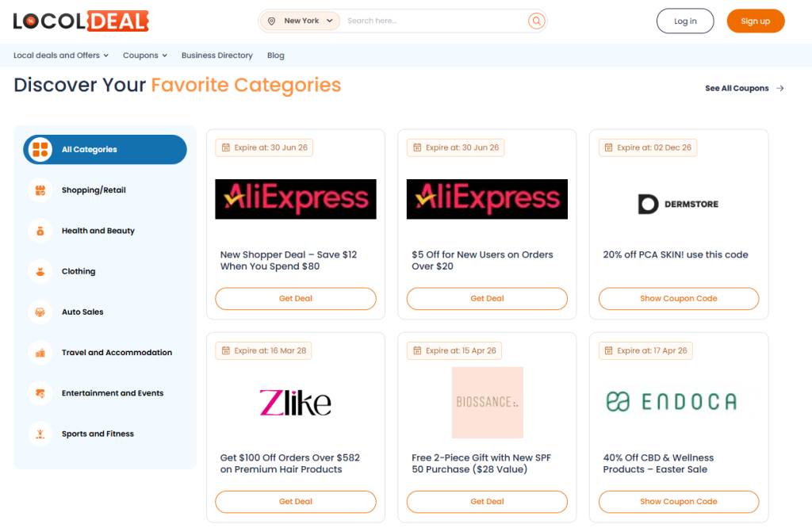Select the Auto Sales car icon
Screen dimensions: 812x528
[40, 312]
